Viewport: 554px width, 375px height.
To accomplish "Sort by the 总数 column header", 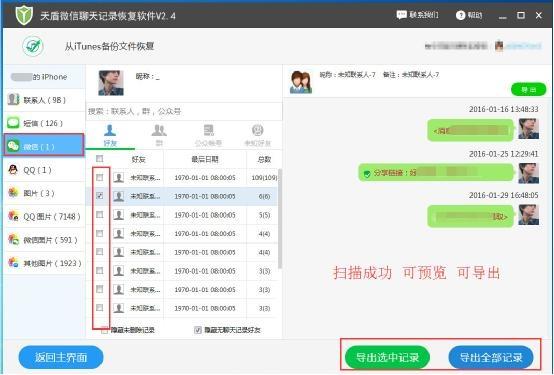I will point(264,159).
